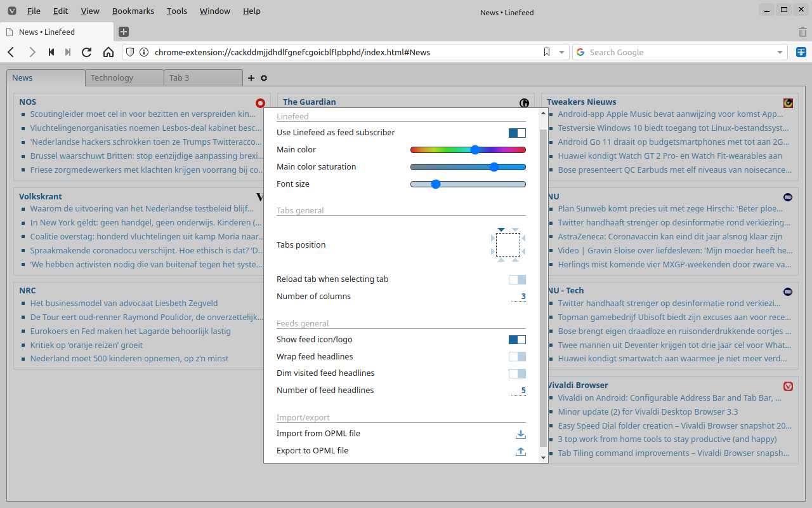Click the Linefeed settings gear icon
Screen dimensions: 812x508
pyautogui.click(x=264, y=78)
